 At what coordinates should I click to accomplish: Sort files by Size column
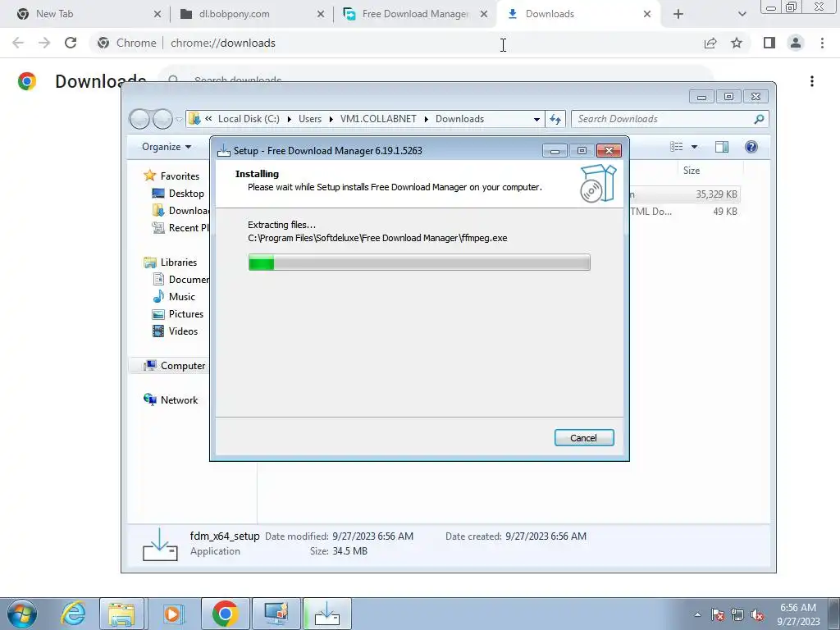[x=691, y=171]
